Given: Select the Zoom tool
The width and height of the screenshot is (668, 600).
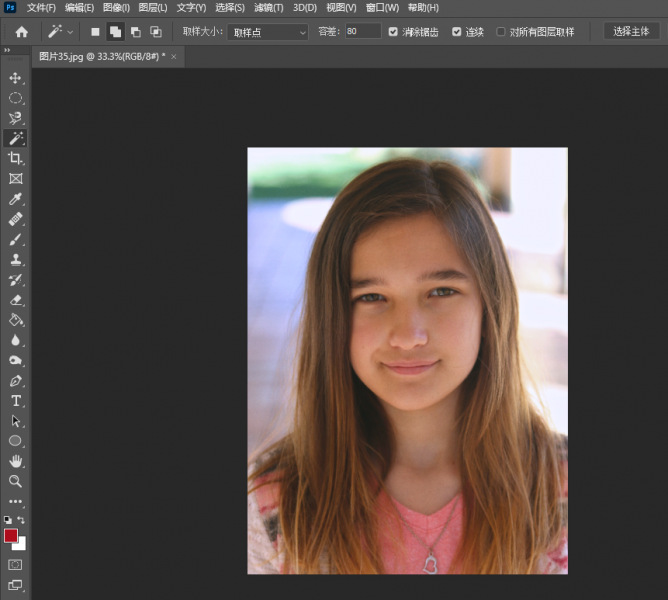Looking at the screenshot, I should pos(15,481).
